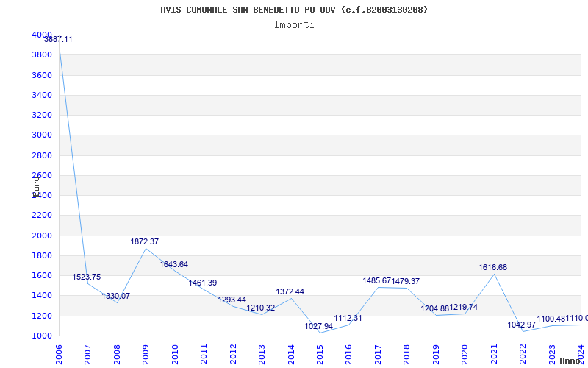
Task: Click the Anno x-axis label
Action: click(572, 361)
